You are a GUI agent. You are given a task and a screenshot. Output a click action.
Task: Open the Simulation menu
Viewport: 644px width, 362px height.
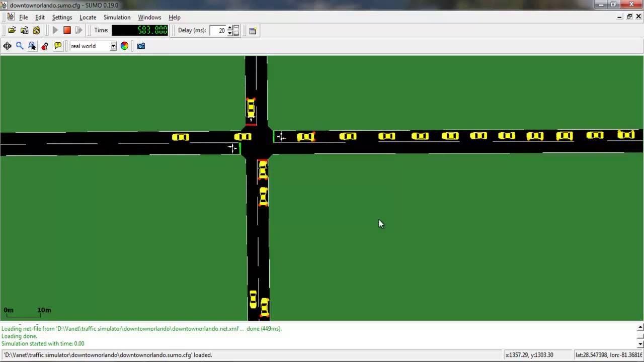pyautogui.click(x=117, y=17)
